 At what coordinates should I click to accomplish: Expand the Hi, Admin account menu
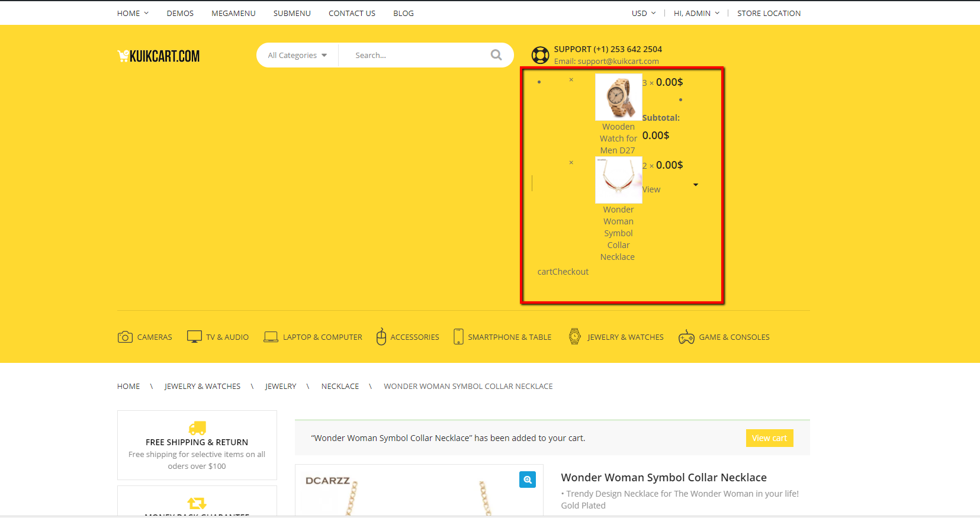pos(696,13)
